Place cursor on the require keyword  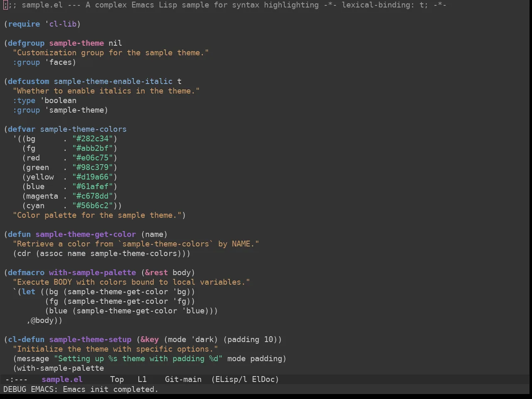(x=24, y=24)
